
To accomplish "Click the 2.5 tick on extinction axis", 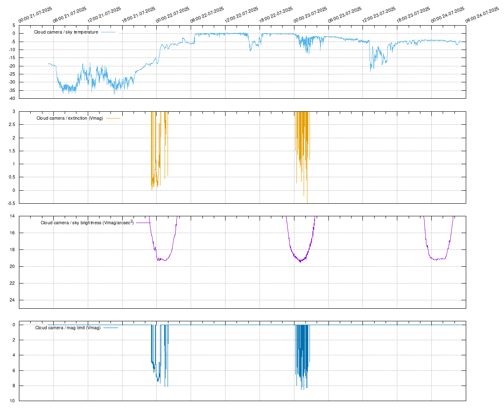I will (12, 125).
